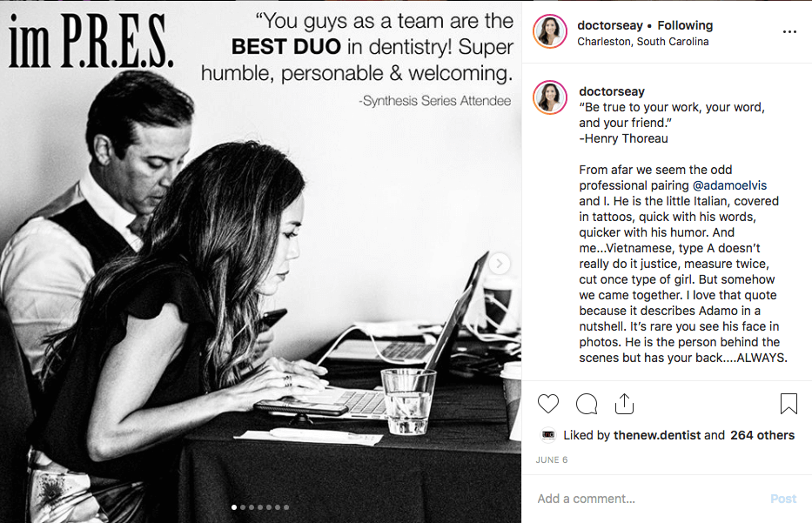Open the Charleston, South Carolina location

[x=642, y=42]
